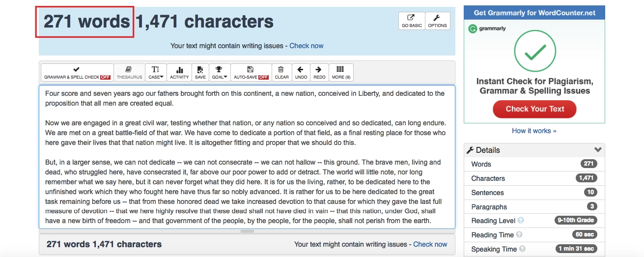Undo the last change
644x257 pixels.
point(301,73)
